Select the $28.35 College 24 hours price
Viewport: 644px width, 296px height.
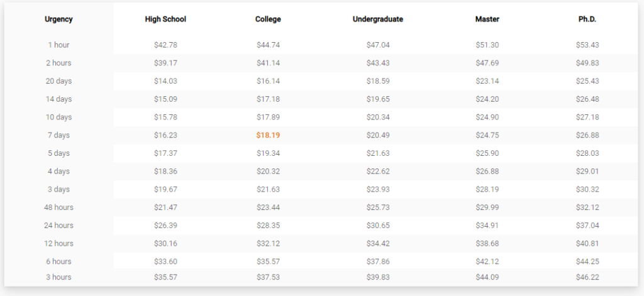pos(268,226)
